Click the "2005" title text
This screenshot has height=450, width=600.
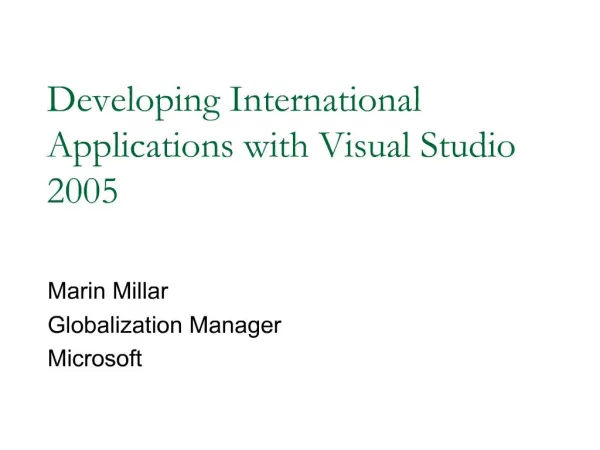[82, 191]
